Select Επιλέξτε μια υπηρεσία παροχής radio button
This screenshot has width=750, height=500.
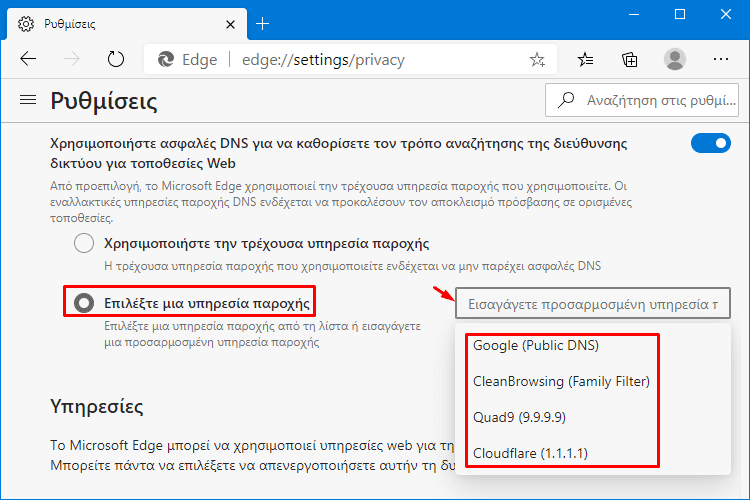[x=84, y=303]
